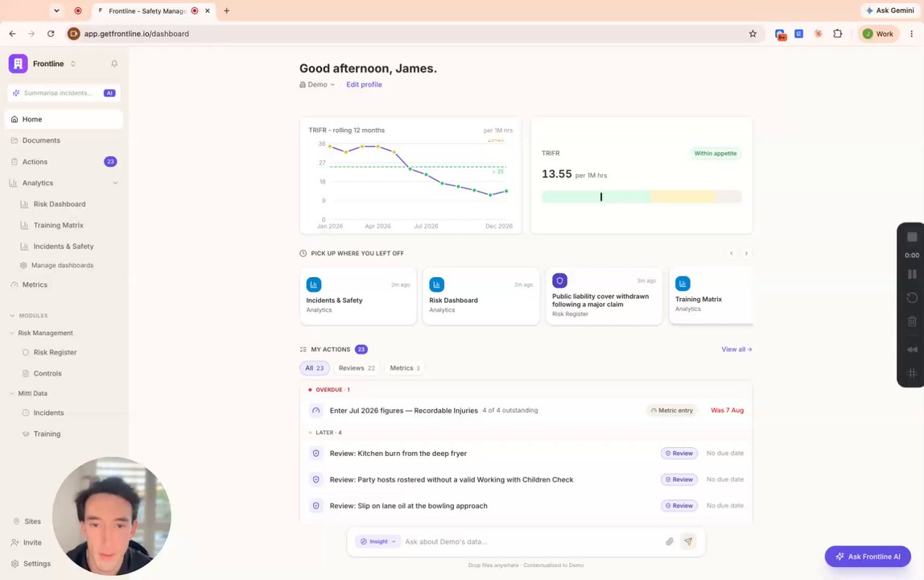The image size is (924, 580).
Task: Open the Insight mode dropdown
Action: (377, 541)
